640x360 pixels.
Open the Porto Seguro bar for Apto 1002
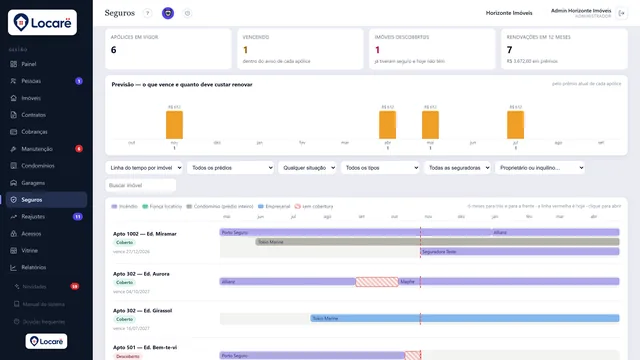(x=356, y=232)
